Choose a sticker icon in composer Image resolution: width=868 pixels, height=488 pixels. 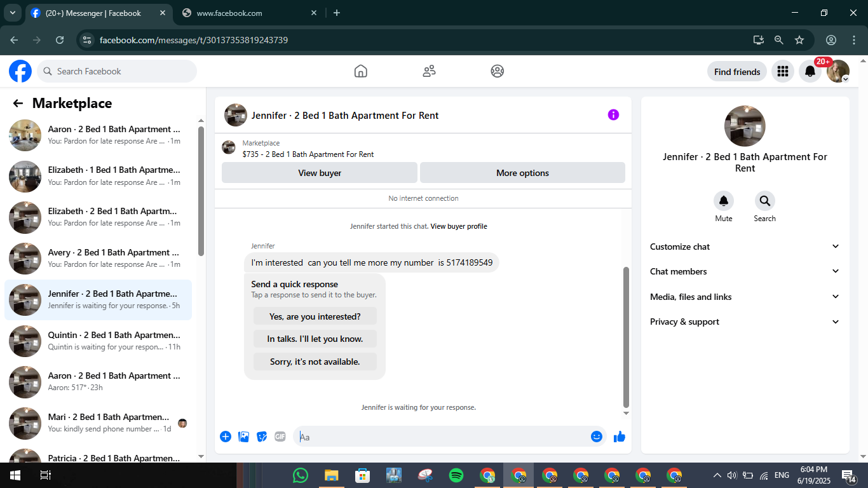pyautogui.click(x=262, y=437)
